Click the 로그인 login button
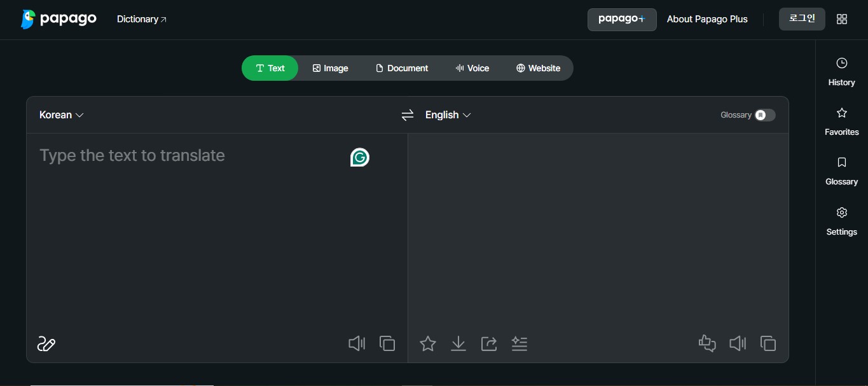Image resolution: width=868 pixels, height=386 pixels. click(802, 19)
